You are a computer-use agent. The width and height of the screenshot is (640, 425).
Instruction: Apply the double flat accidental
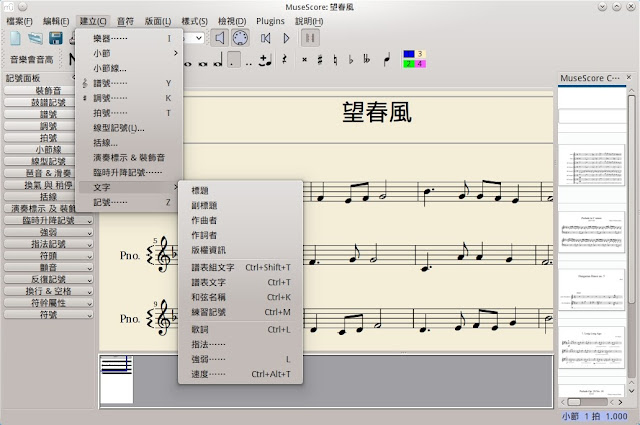[367, 60]
